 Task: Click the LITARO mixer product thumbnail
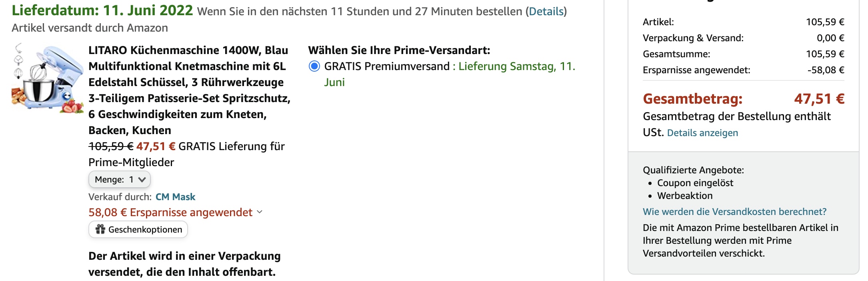click(x=48, y=78)
